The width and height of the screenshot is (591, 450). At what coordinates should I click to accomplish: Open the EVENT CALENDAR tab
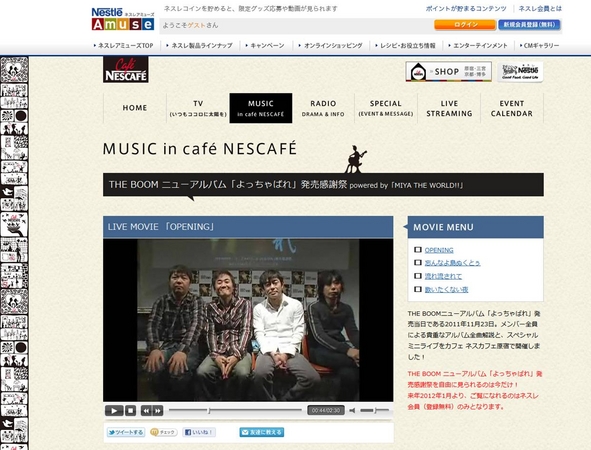[x=511, y=108]
